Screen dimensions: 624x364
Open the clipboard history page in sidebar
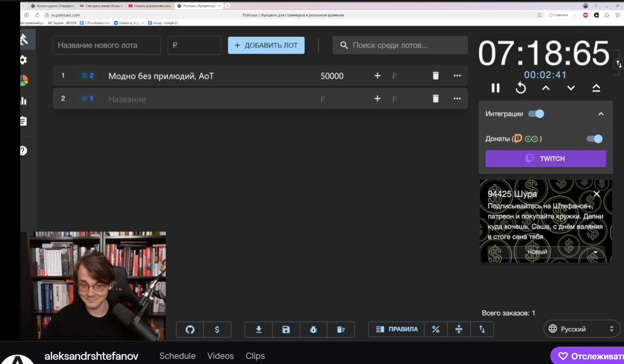click(x=24, y=121)
